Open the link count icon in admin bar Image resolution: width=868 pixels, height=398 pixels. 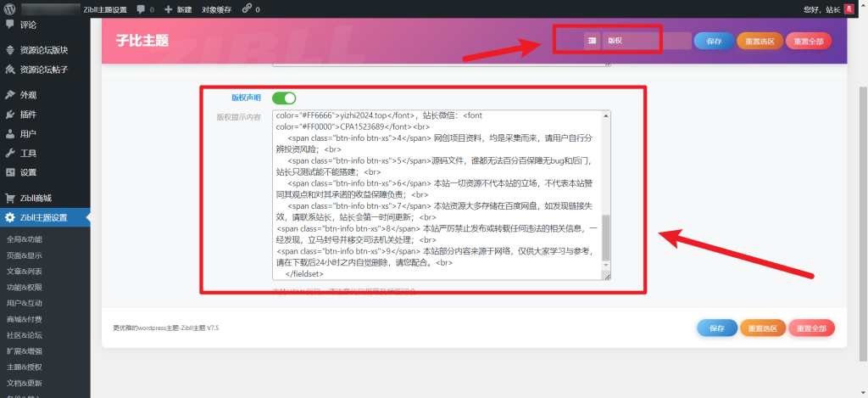click(247, 8)
